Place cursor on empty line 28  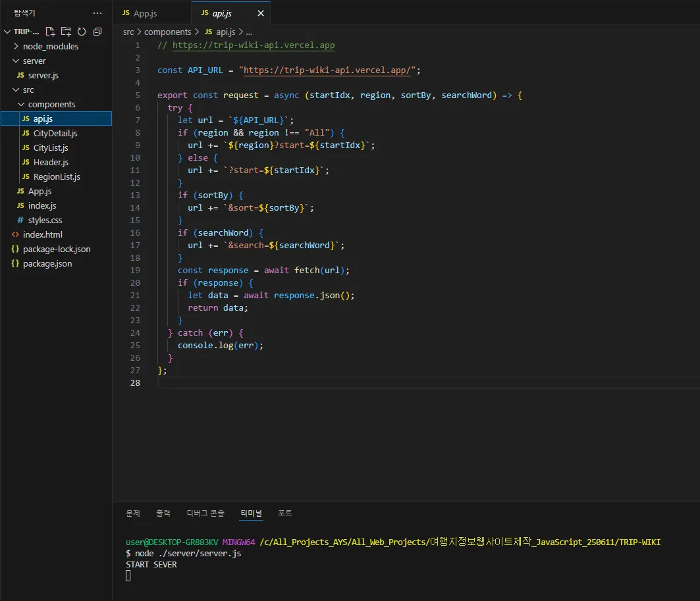point(427,383)
